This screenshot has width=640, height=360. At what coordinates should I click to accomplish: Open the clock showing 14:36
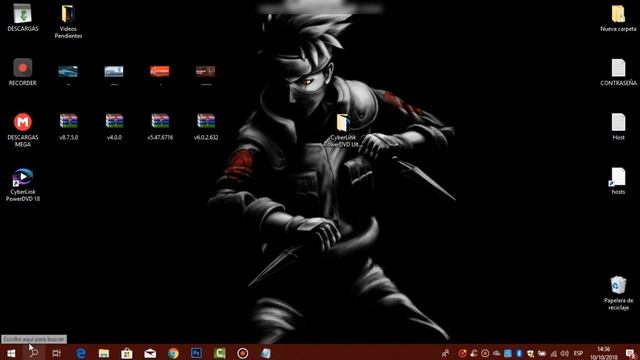[604, 353]
